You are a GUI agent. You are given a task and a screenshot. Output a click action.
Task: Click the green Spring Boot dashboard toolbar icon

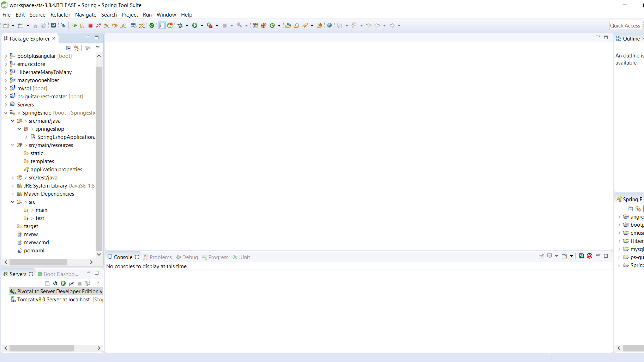tap(152, 25)
